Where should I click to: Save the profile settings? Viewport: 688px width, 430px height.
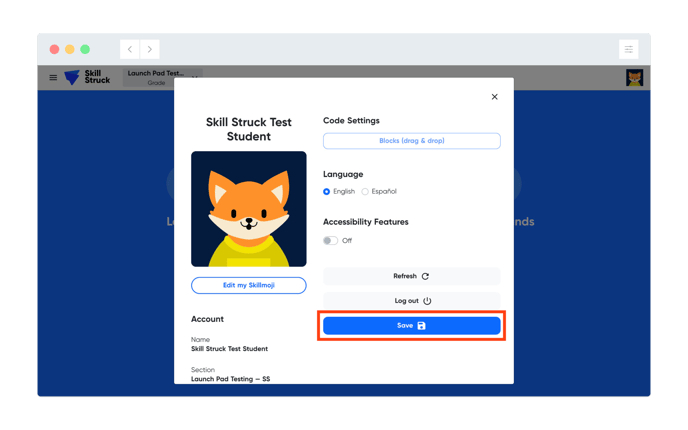click(x=412, y=326)
